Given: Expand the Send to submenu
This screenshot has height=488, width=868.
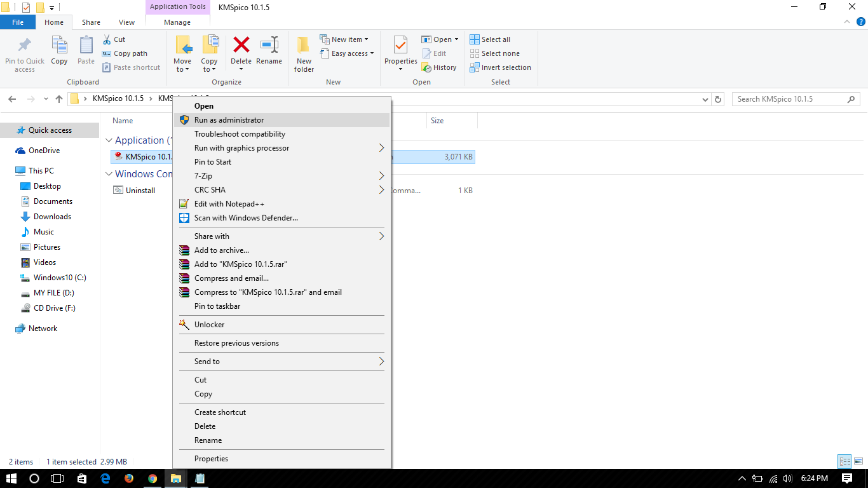Looking at the screenshot, I should coord(206,361).
